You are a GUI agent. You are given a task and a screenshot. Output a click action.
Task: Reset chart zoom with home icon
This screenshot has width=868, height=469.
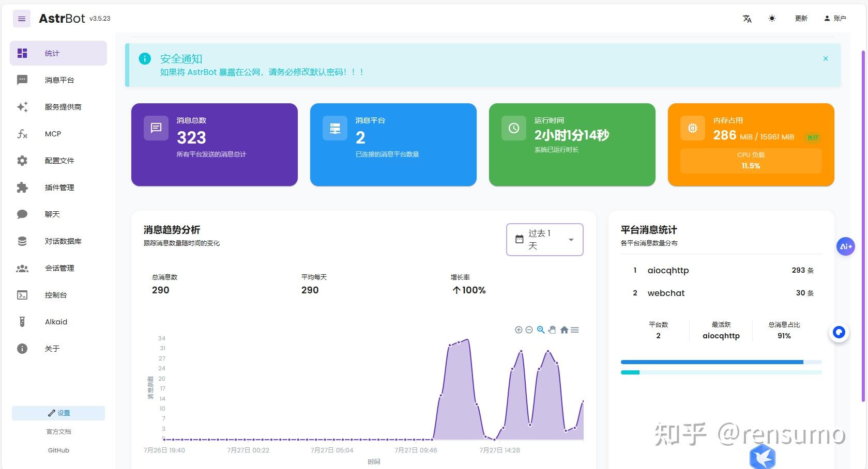564,330
